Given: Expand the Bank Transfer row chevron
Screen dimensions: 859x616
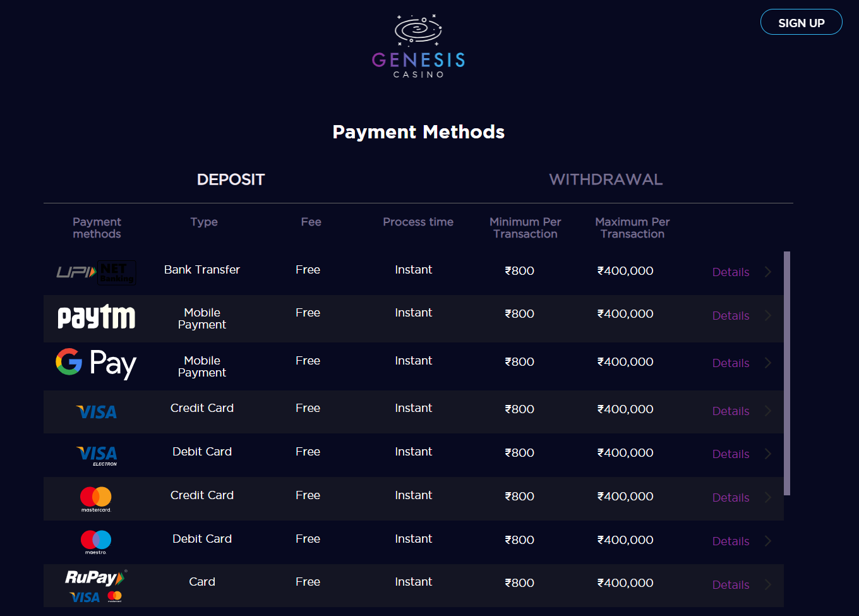Looking at the screenshot, I should point(768,272).
